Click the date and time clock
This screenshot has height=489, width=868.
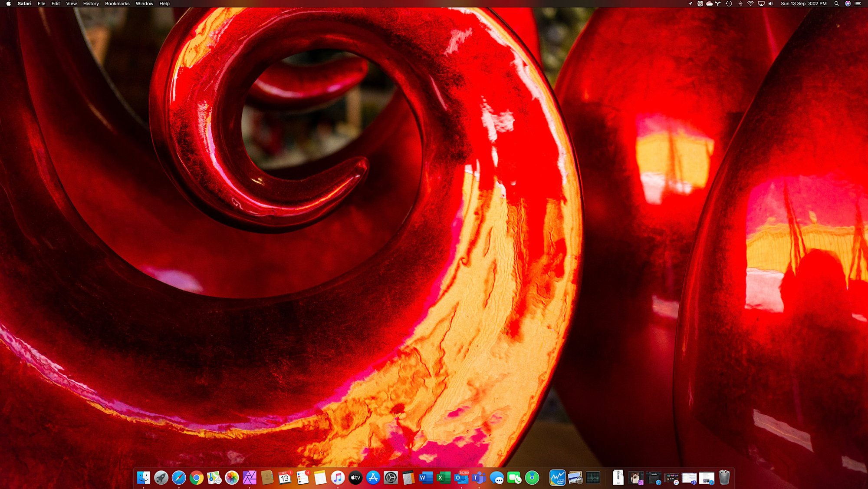pos(804,3)
